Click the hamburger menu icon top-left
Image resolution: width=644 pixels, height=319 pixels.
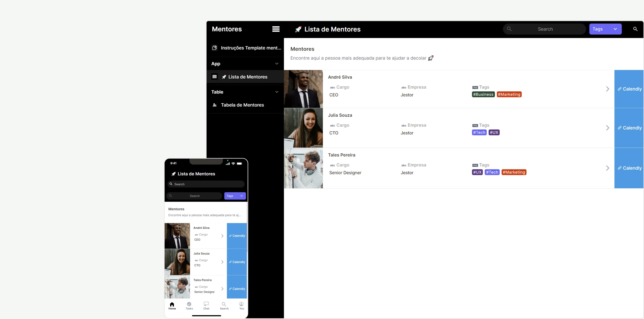(x=275, y=29)
